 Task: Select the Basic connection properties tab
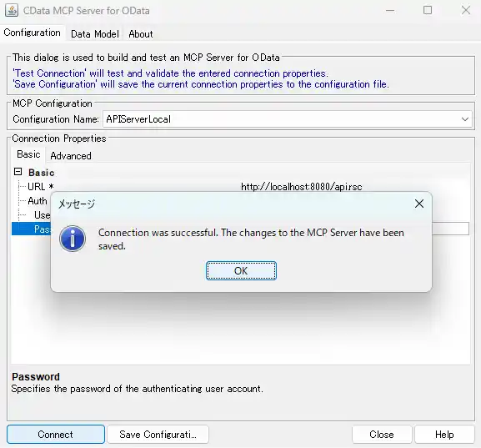click(x=28, y=154)
